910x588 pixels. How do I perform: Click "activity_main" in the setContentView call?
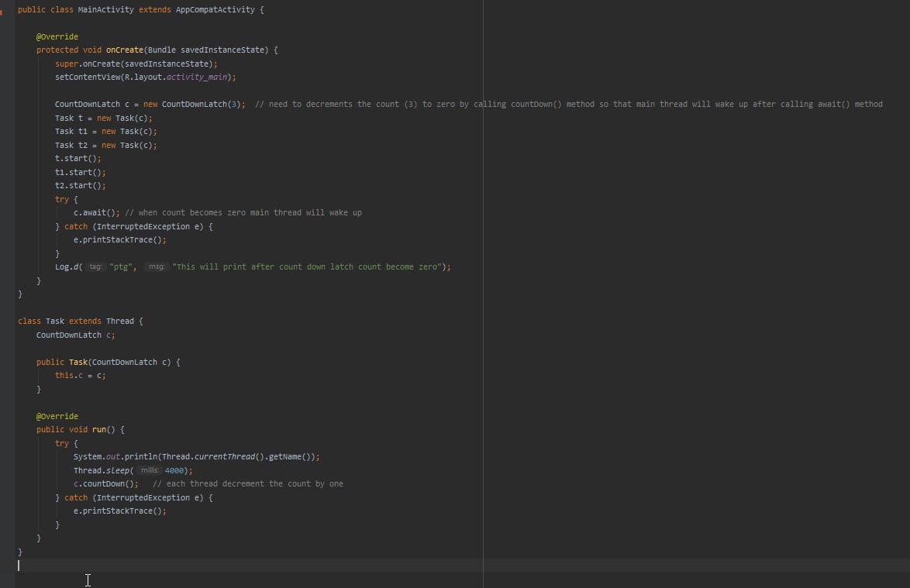pos(196,77)
